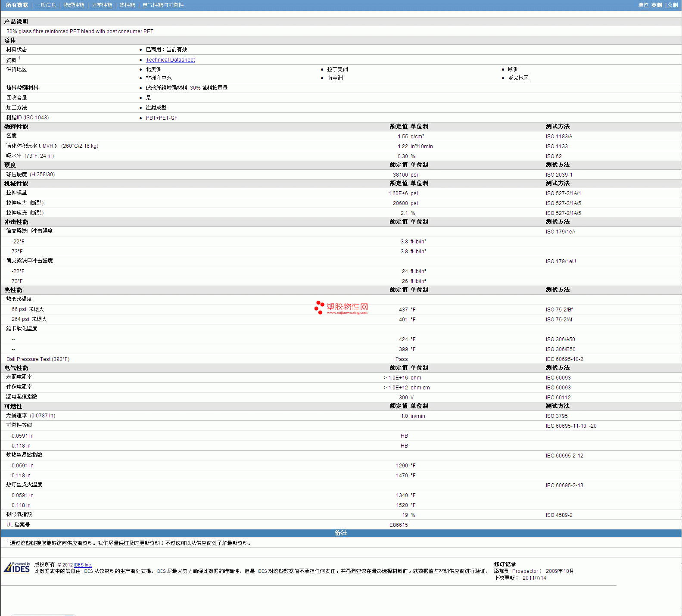Open the Technical Datasheet link

[170, 60]
